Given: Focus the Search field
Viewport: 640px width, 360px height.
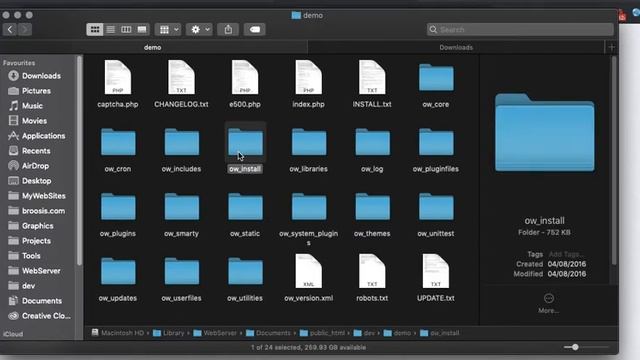Looking at the screenshot, I should pyautogui.click(x=520, y=29).
